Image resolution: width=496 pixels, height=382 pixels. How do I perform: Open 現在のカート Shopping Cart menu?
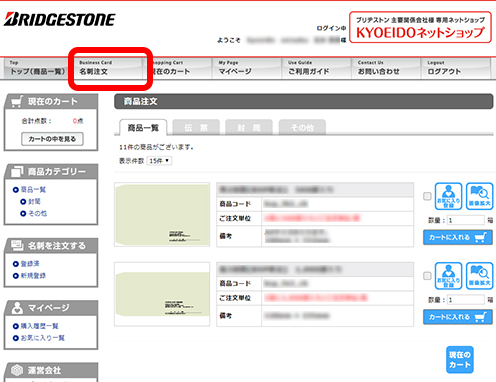(x=177, y=68)
